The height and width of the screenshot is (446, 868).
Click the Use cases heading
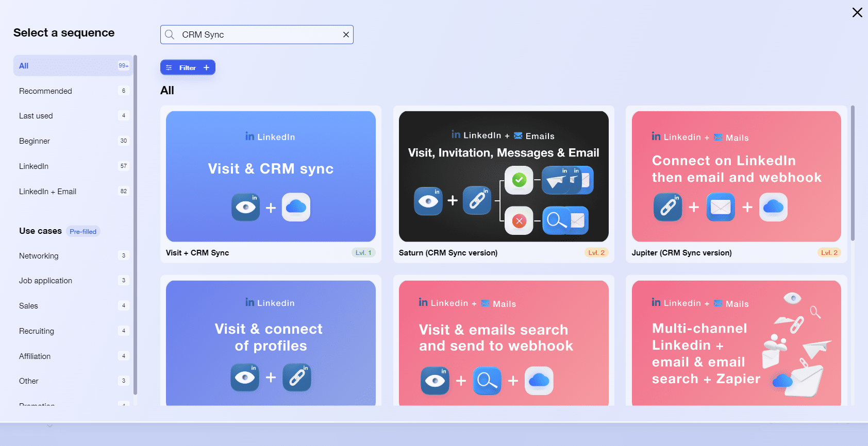(x=40, y=231)
